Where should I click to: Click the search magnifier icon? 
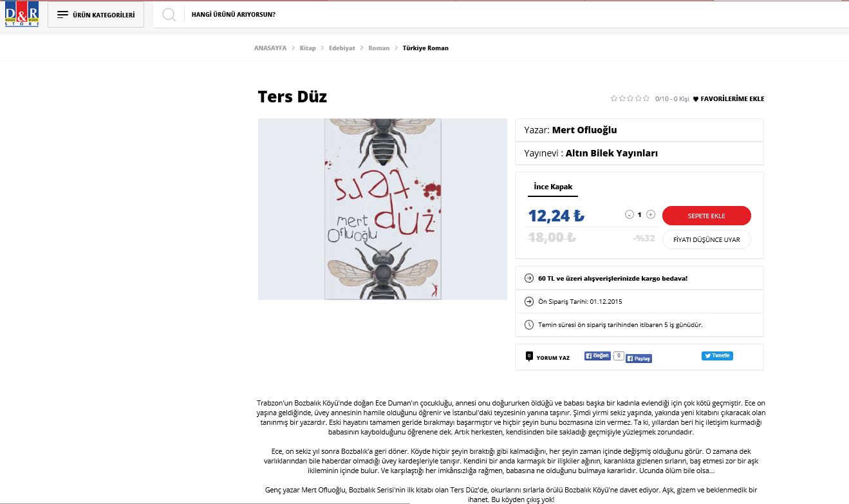tap(169, 15)
